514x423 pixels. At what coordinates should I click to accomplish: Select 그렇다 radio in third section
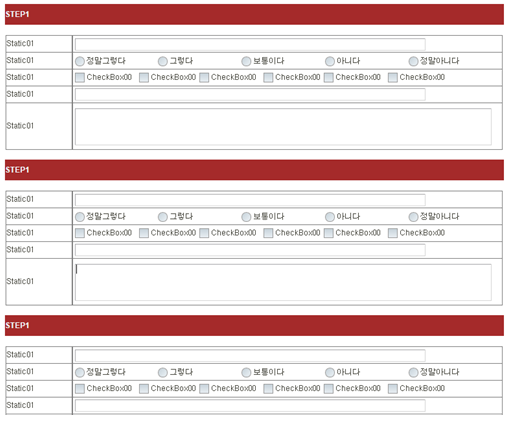(163, 372)
